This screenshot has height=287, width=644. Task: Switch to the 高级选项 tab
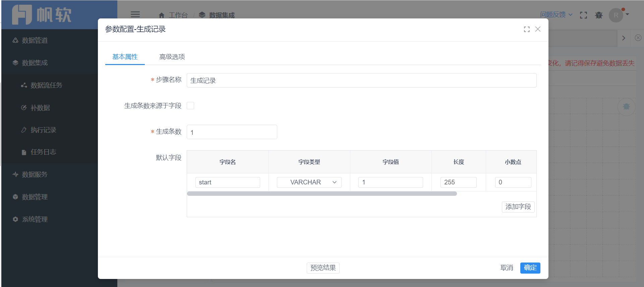point(172,57)
